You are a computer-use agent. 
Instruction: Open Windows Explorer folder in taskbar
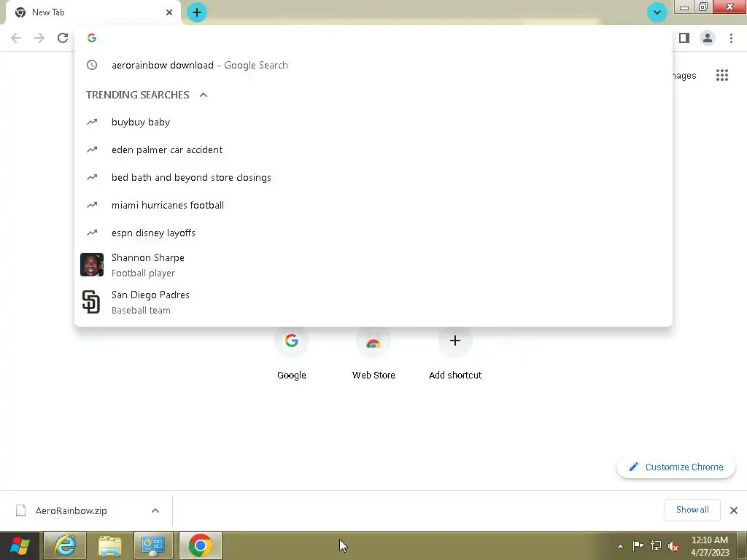click(x=109, y=545)
